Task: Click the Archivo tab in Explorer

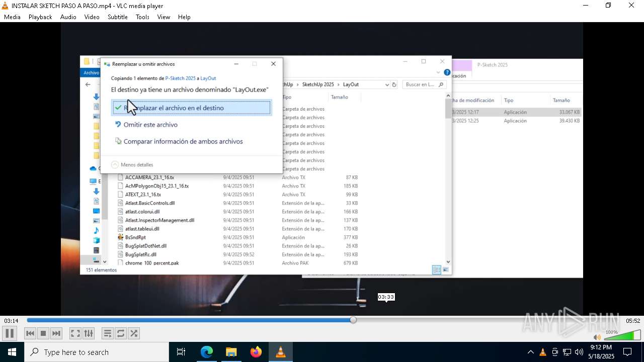Action: [91, 73]
